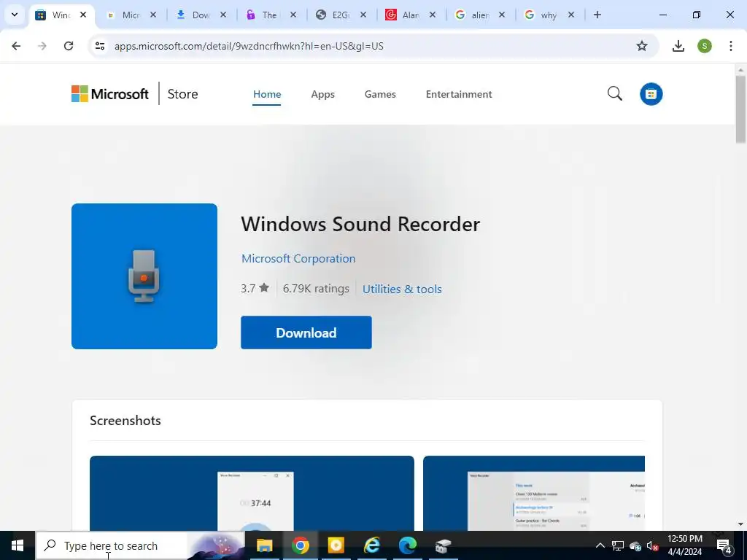Close the Win Microsoft Store tab

click(83, 15)
